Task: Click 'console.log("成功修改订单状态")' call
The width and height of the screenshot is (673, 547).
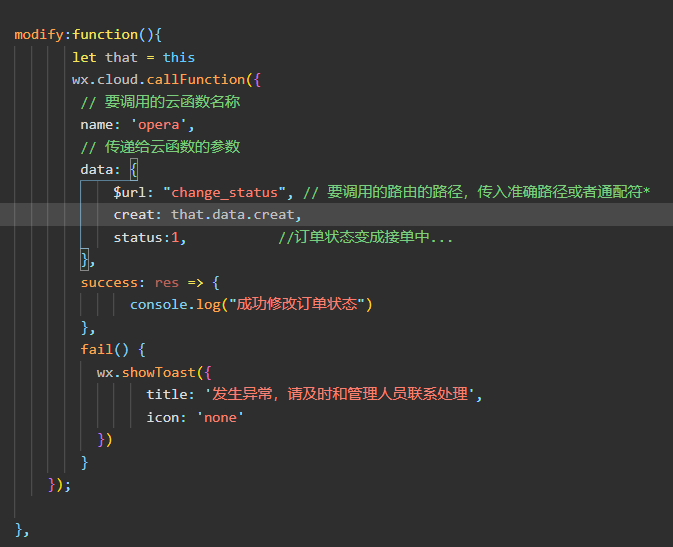Action: click(x=251, y=304)
